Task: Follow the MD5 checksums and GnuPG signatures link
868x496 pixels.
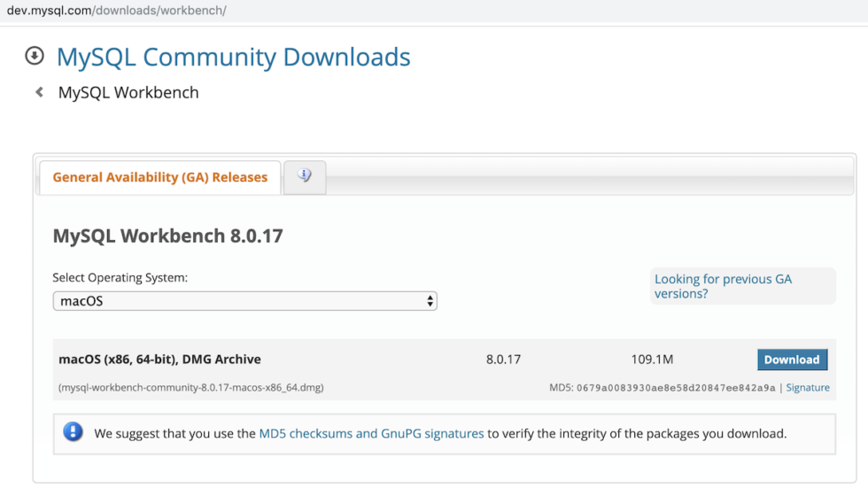Action: point(371,434)
